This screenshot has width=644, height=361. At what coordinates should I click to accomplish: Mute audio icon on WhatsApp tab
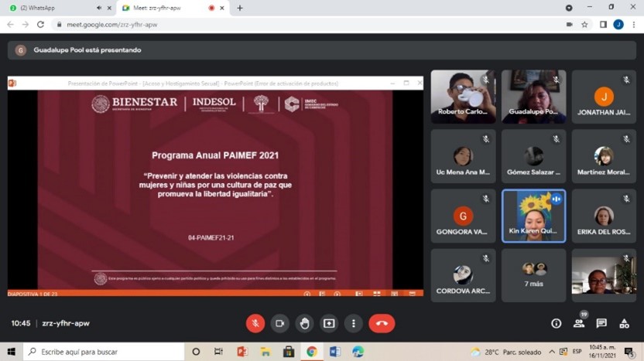99,8
